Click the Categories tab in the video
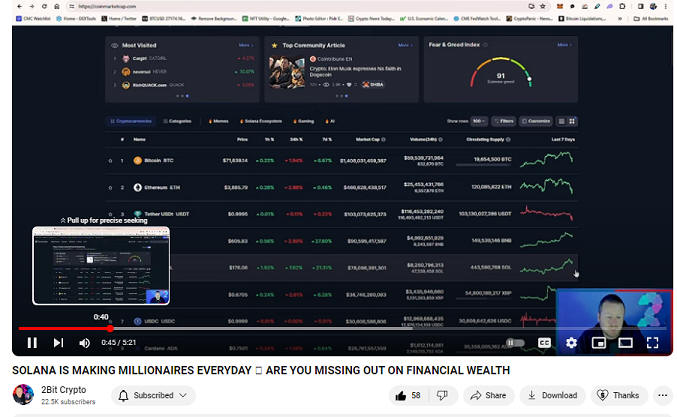 (177, 121)
